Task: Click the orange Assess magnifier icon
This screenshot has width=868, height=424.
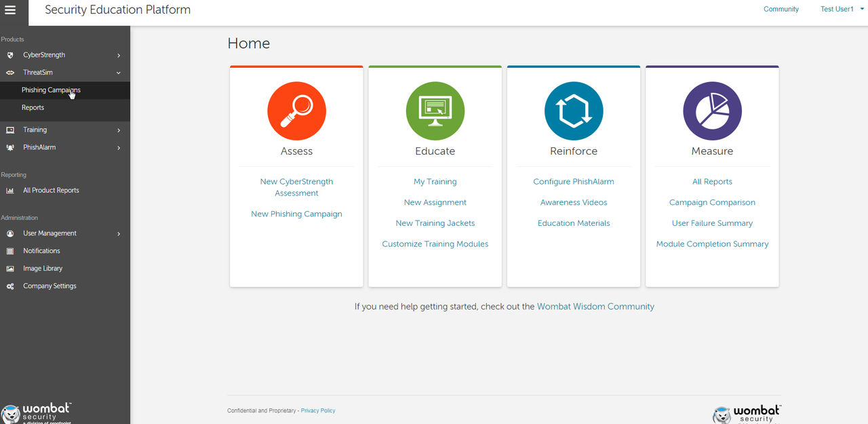Action: 296,111
